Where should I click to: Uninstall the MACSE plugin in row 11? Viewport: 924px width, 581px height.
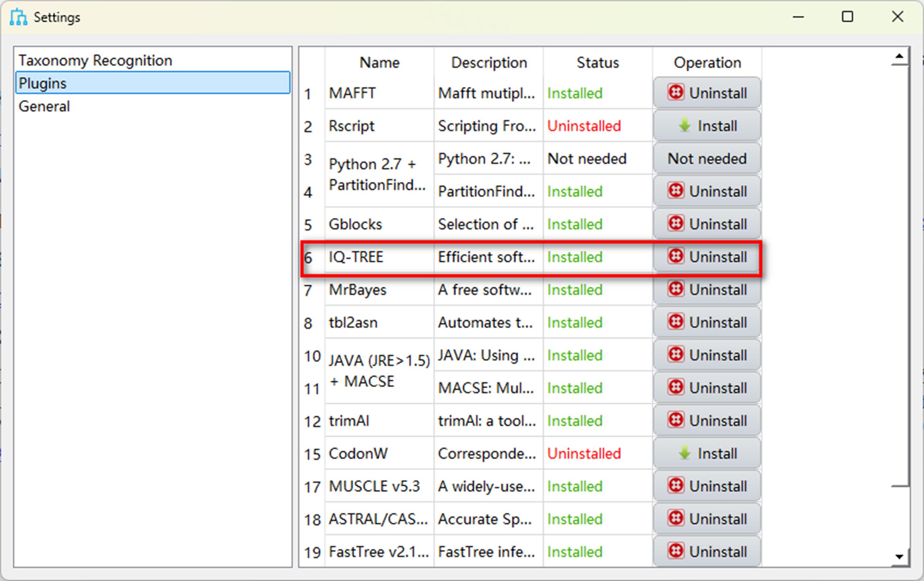(x=707, y=388)
